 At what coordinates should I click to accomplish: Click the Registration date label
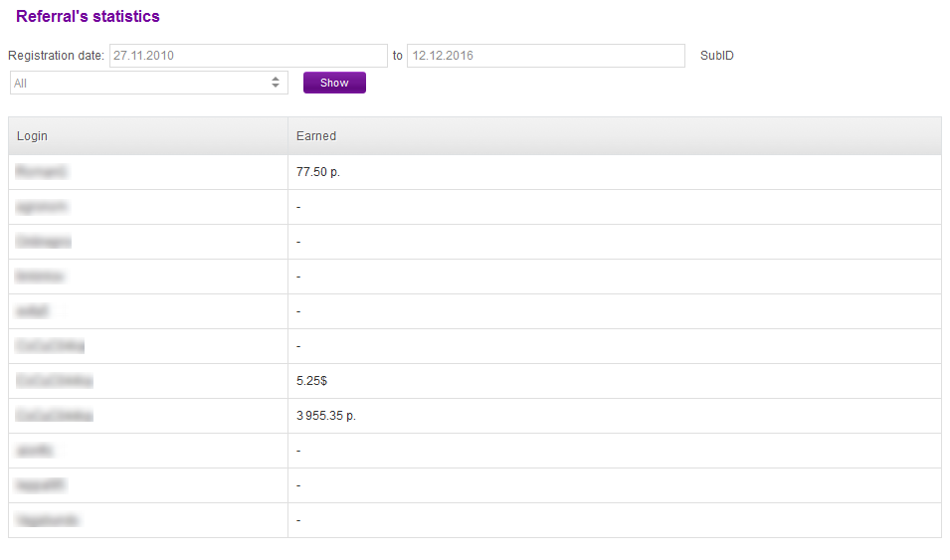point(56,56)
